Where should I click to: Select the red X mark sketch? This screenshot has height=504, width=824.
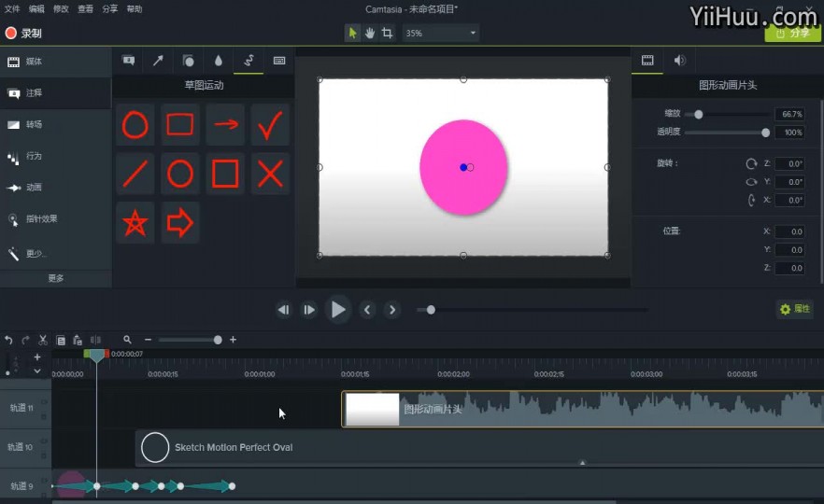click(270, 174)
